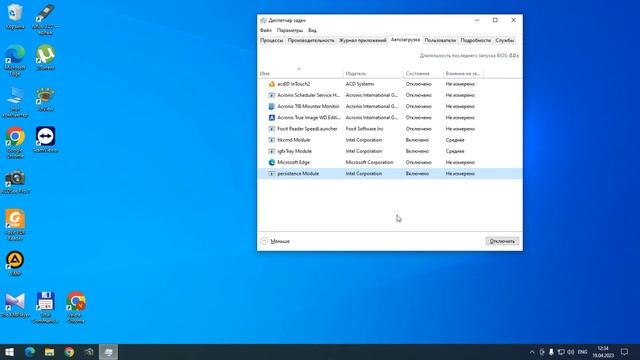
Task: Click the Foxit Reader SpeedLauncher row icon
Action: click(x=271, y=129)
